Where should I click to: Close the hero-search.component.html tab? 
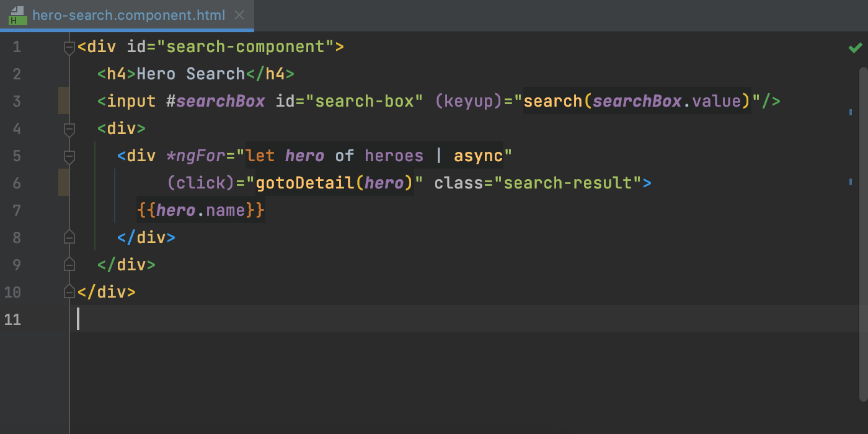[x=240, y=15]
